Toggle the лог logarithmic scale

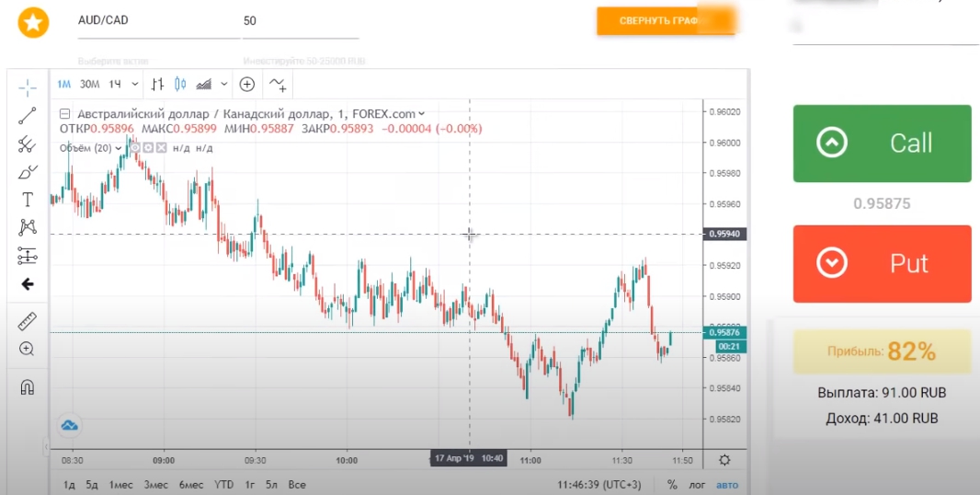click(x=697, y=484)
